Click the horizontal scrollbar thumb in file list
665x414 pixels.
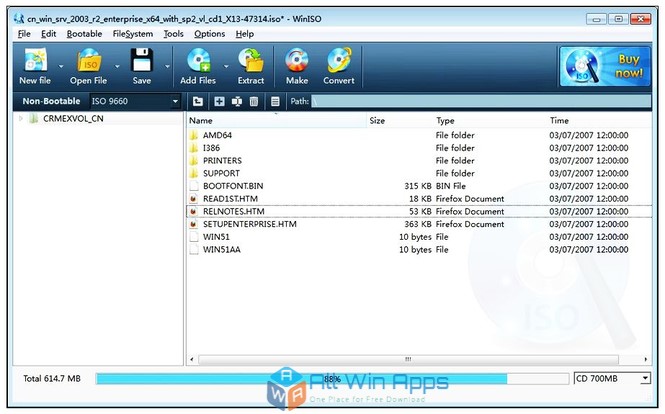pos(408,360)
